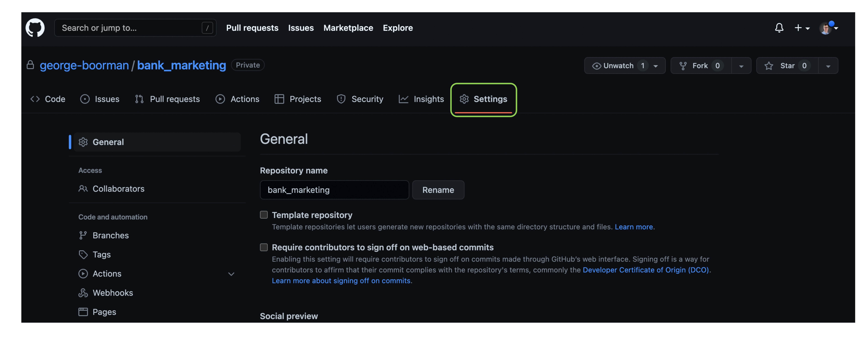Switch to the Issues repository tab
Viewport: 868px width, 341px height.
(x=100, y=99)
